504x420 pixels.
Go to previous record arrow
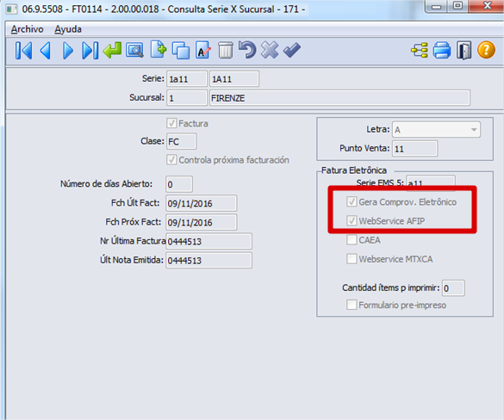46,51
